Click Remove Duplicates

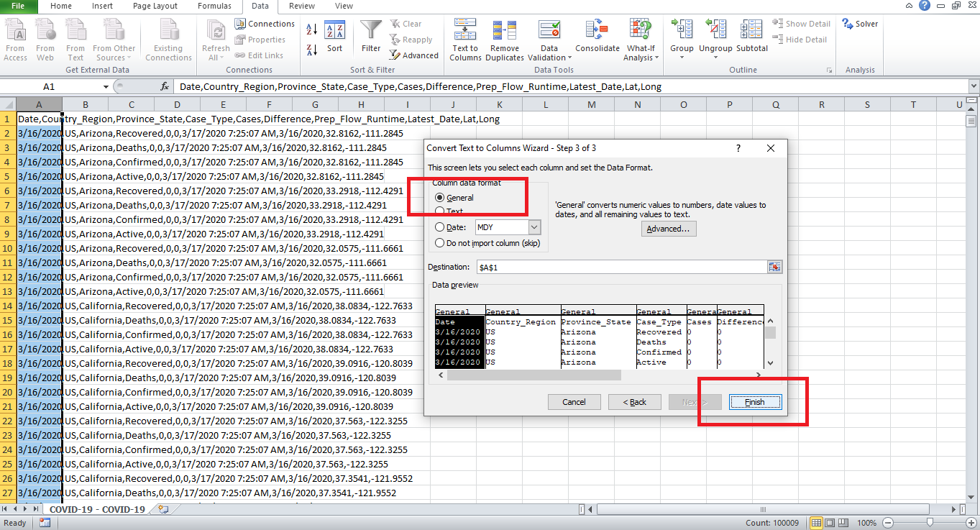click(505, 40)
